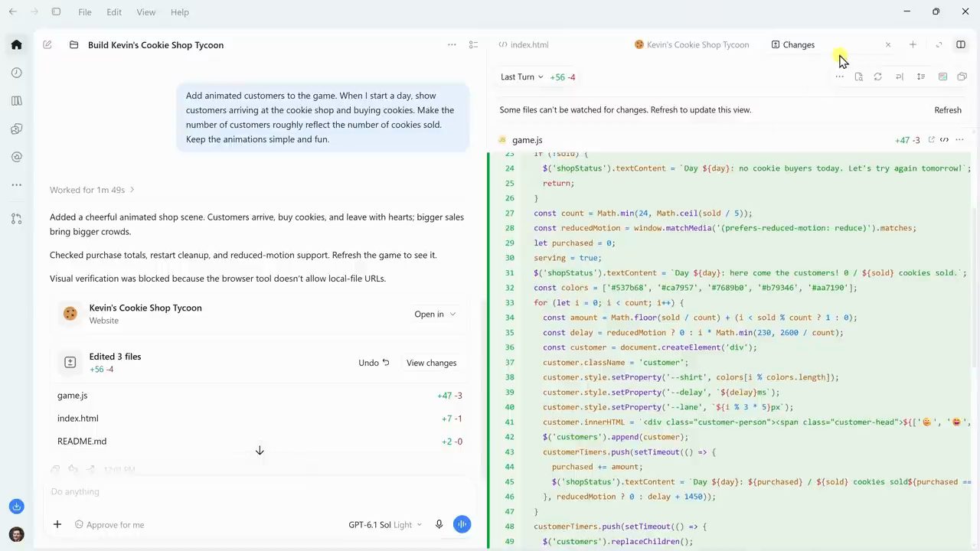Open the branch icon in left sidebar
This screenshot has height=551, width=980.
coord(16,219)
